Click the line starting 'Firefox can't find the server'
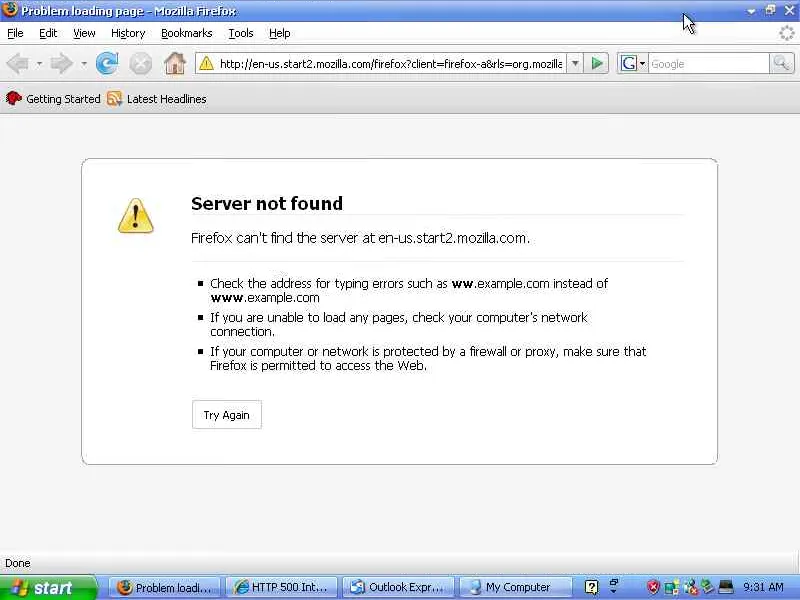Screen dimensions: 800x600 (x=360, y=238)
